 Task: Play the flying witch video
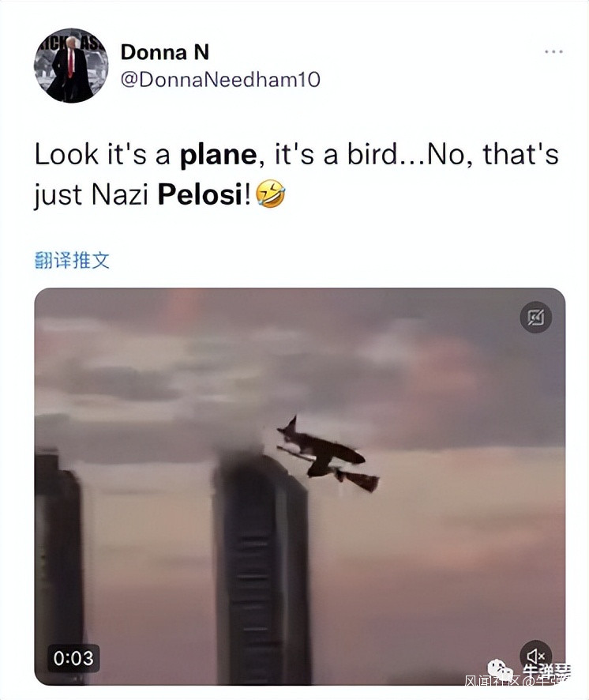[x=300, y=487]
